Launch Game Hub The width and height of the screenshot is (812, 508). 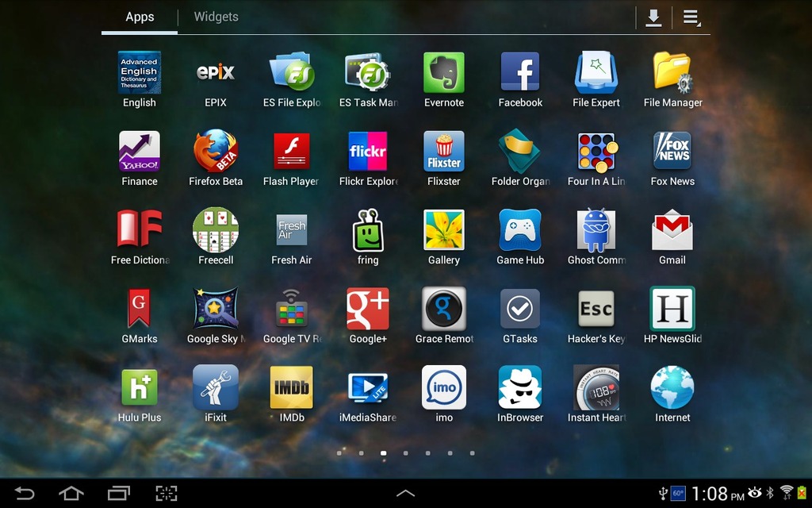[520, 230]
